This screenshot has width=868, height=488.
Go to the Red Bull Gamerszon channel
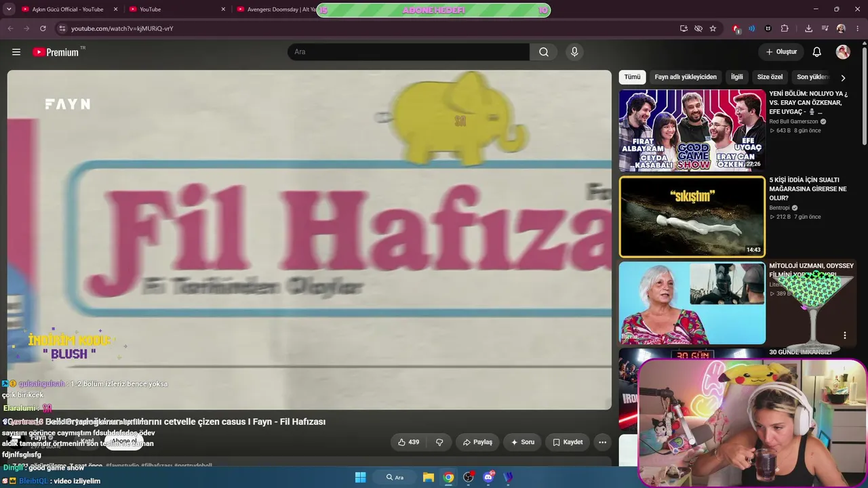(x=793, y=121)
